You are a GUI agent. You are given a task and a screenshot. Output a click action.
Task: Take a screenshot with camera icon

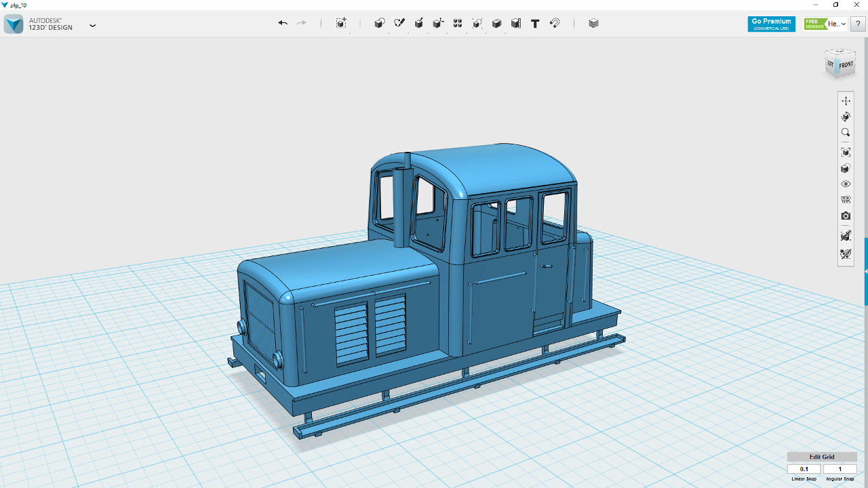[846, 216]
